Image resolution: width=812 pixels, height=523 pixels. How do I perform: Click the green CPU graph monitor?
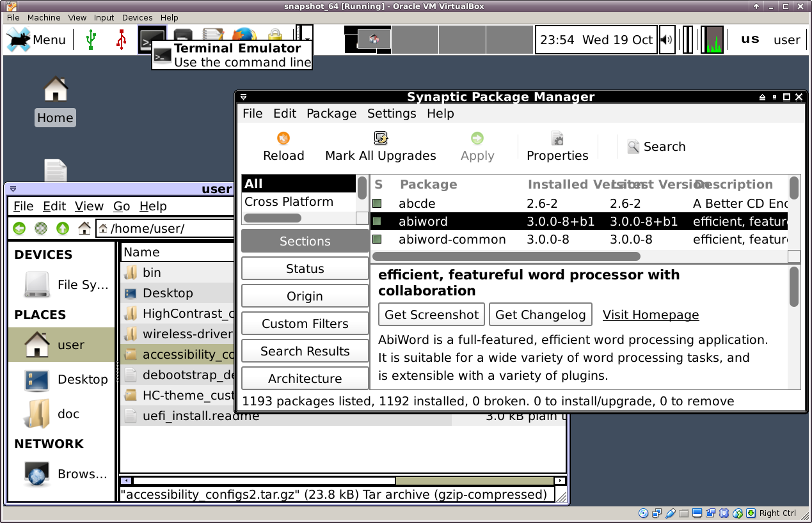pos(712,40)
